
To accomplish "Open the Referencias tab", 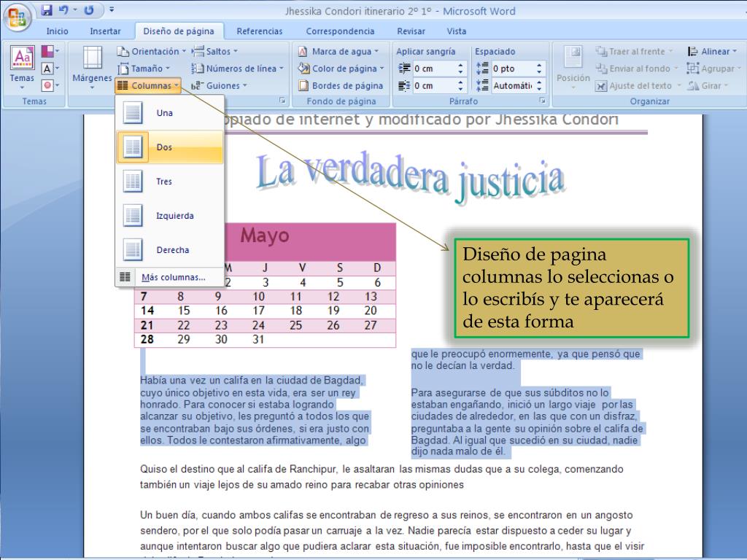I will pos(260,31).
